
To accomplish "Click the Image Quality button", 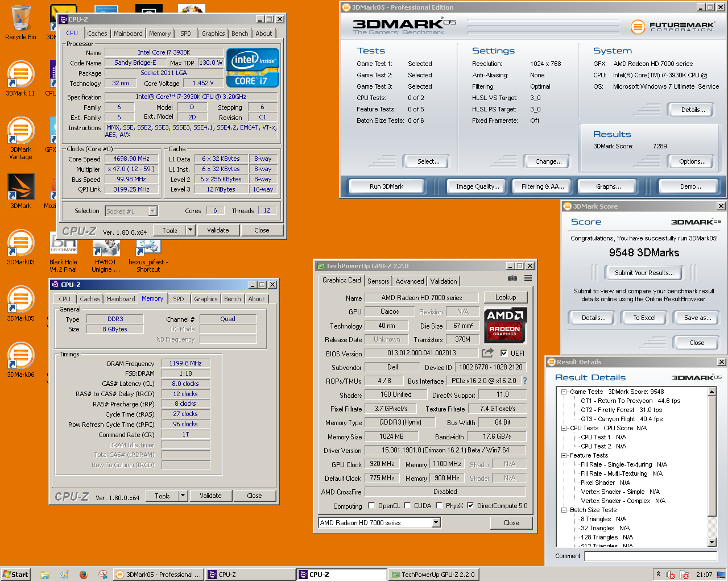I will (478, 186).
